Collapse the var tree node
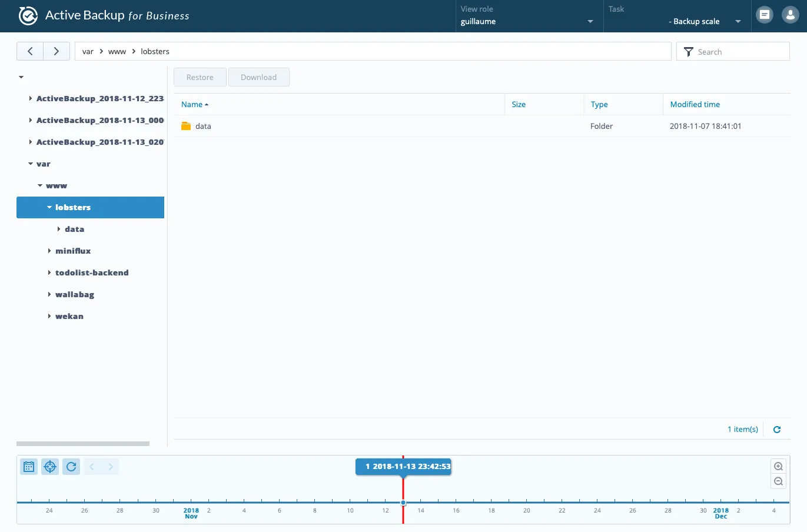Viewport: 807px width, 532px height. [x=31, y=164]
